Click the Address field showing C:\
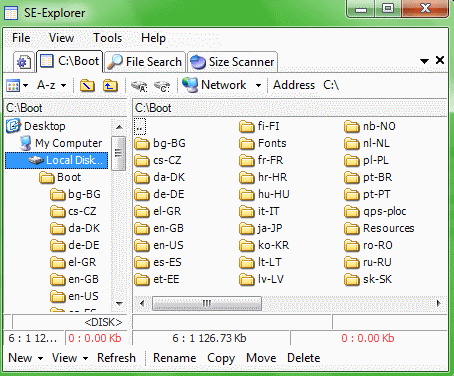 coord(331,85)
